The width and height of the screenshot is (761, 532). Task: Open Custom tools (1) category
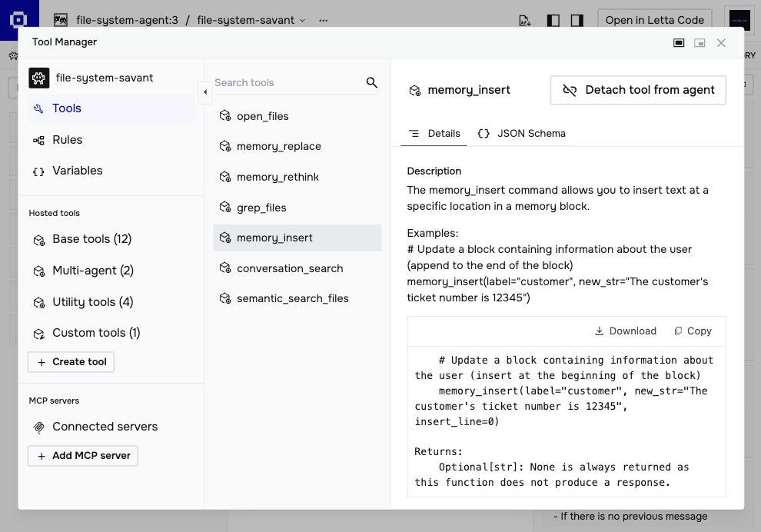coord(111,333)
